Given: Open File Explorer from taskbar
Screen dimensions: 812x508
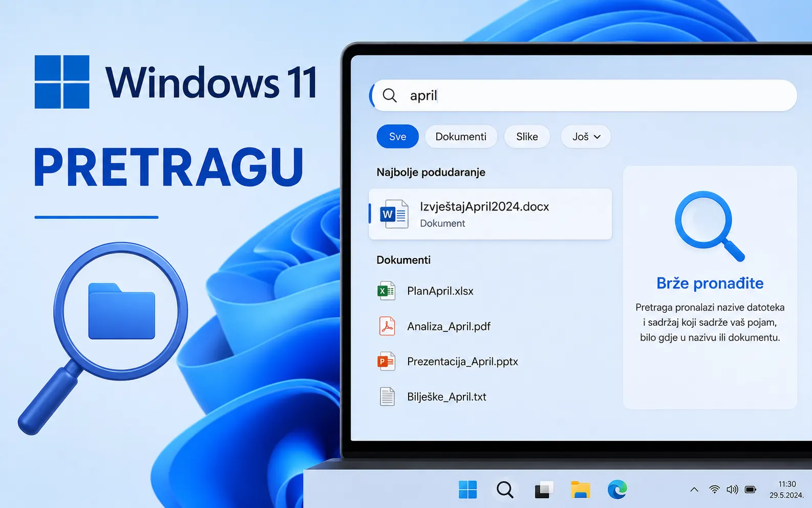Looking at the screenshot, I should (581, 490).
